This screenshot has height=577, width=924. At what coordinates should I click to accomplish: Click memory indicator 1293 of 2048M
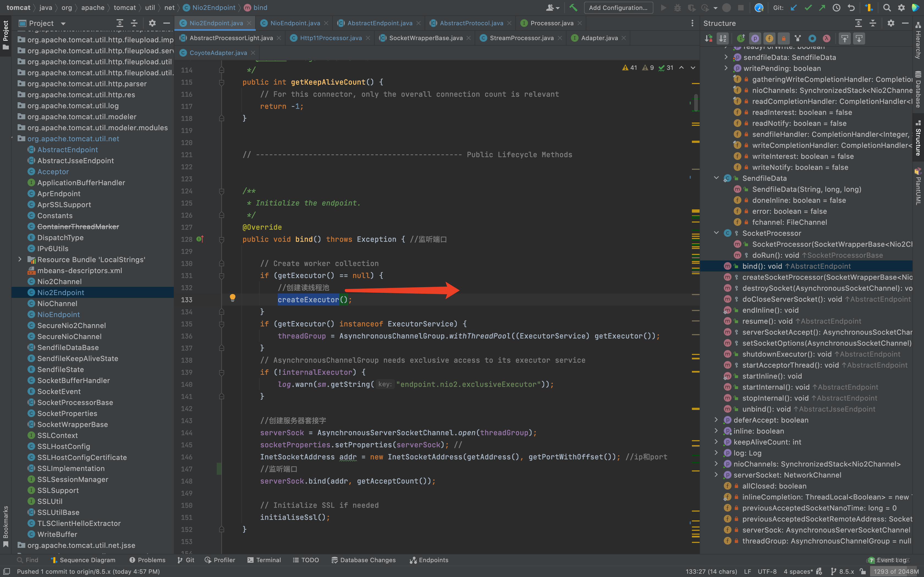(896, 571)
